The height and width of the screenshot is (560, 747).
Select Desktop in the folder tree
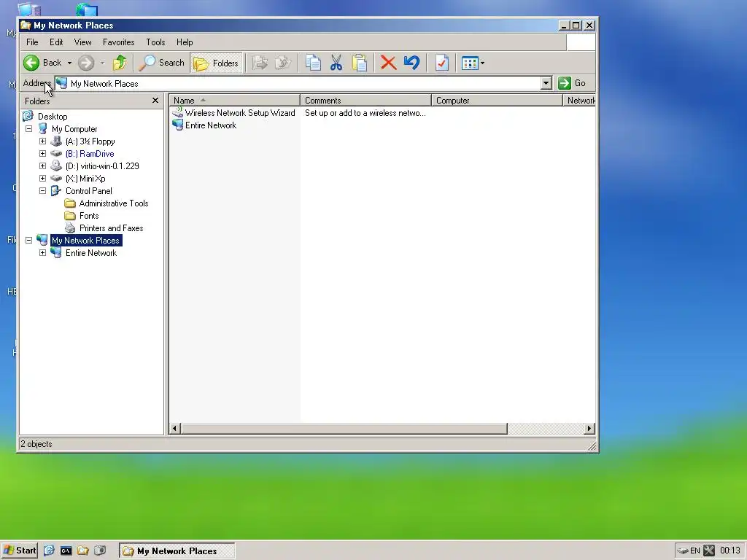pyautogui.click(x=53, y=117)
